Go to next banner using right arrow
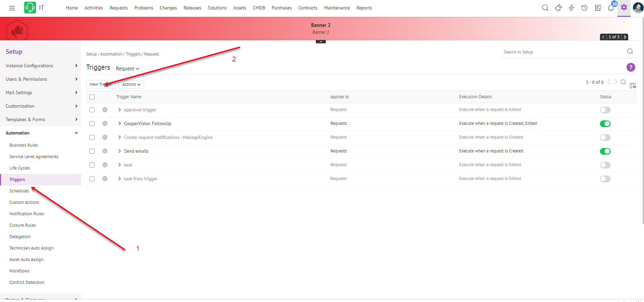The image size is (644, 302). 625,37
